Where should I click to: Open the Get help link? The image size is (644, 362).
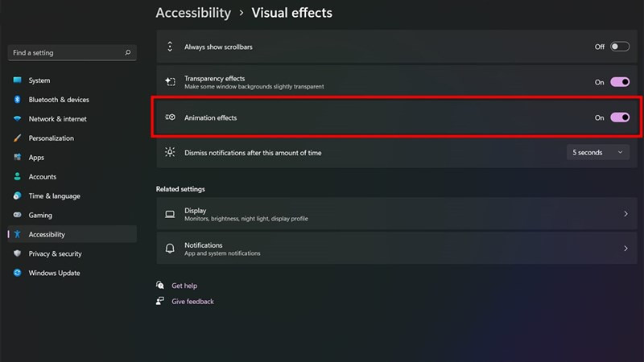click(184, 286)
